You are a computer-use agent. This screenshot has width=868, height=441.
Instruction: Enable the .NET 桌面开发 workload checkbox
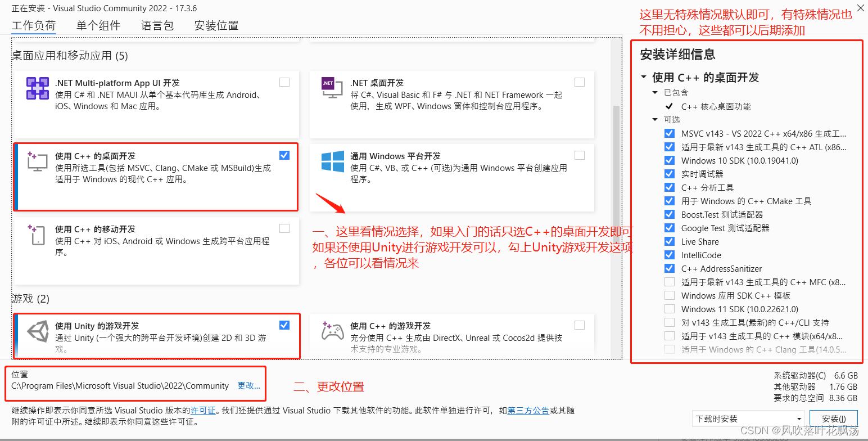(580, 82)
